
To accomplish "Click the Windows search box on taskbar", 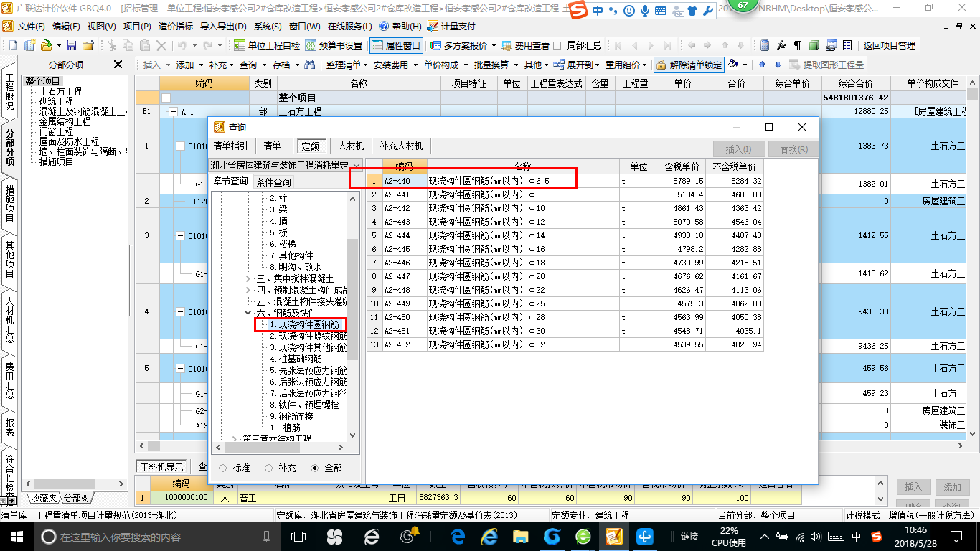I will point(156,536).
